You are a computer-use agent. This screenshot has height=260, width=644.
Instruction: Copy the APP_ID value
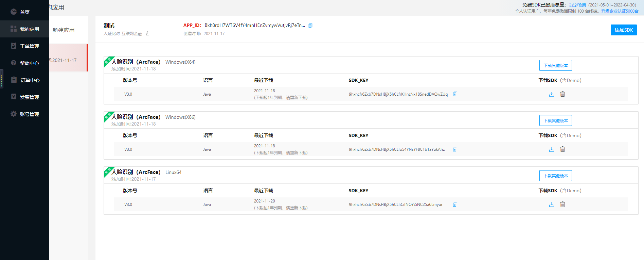pos(310,26)
